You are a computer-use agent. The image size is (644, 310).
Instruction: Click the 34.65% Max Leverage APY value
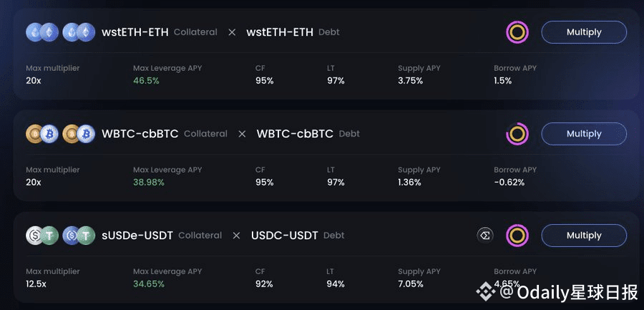tap(149, 284)
